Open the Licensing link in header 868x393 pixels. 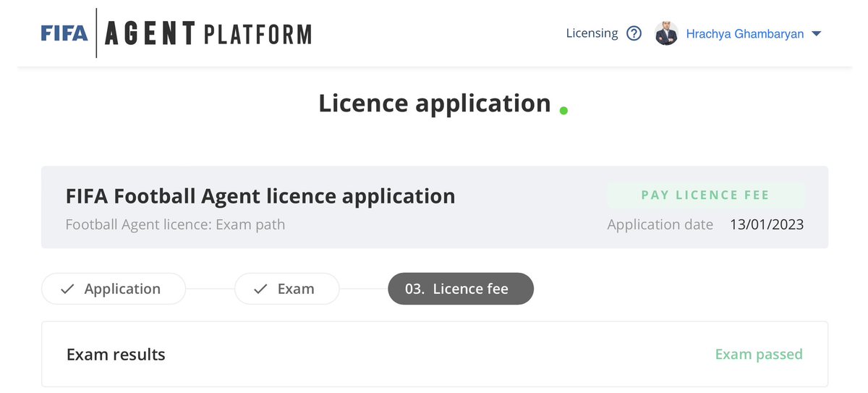tap(592, 33)
